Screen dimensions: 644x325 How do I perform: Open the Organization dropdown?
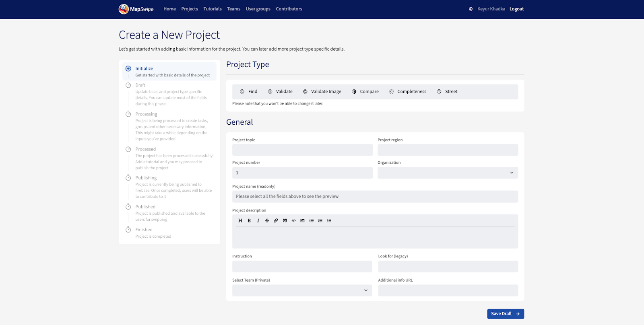pyautogui.click(x=448, y=173)
